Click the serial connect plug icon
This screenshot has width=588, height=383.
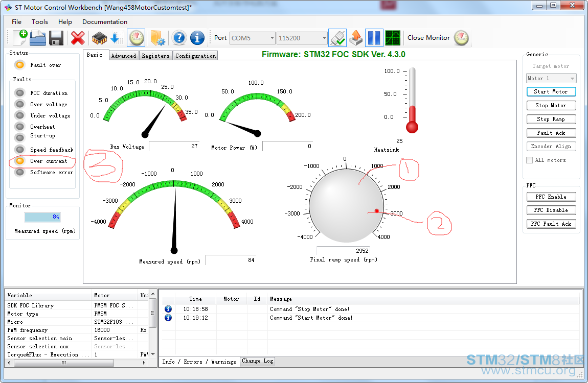337,38
